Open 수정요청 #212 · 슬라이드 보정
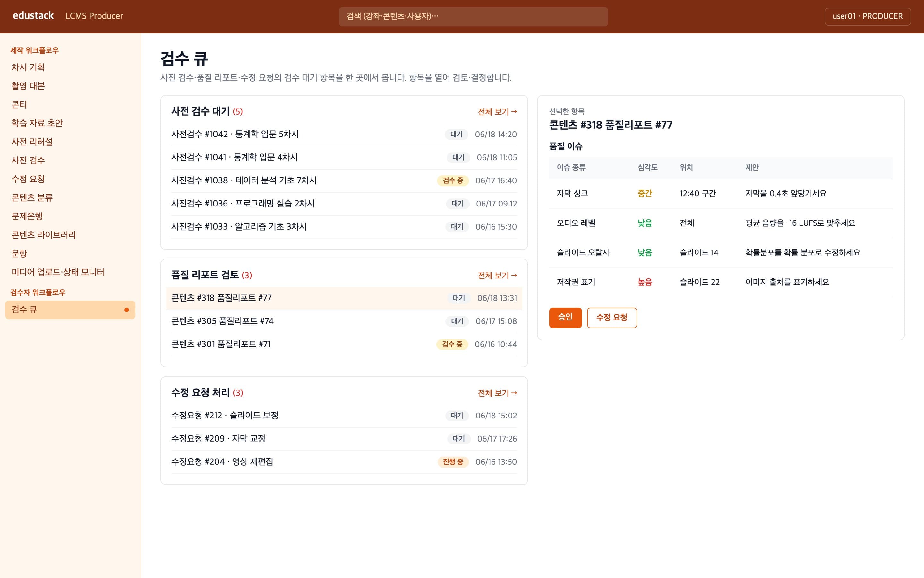The height and width of the screenshot is (578, 924). tap(344, 416)
